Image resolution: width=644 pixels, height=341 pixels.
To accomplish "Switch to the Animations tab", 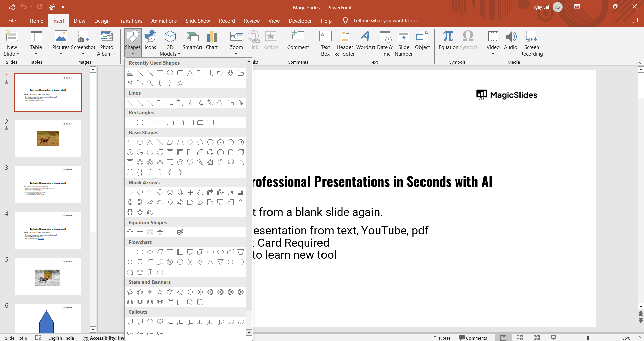I will (x=164, y=21).
